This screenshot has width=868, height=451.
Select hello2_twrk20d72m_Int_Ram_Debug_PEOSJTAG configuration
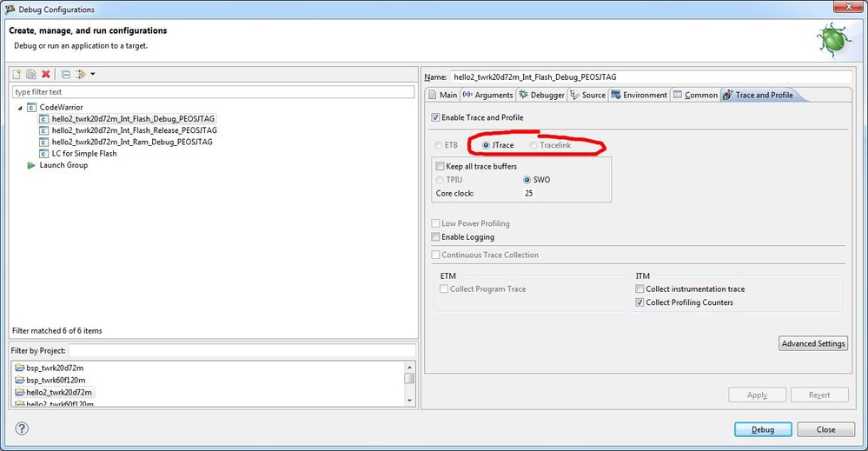(x=132, y=143)
